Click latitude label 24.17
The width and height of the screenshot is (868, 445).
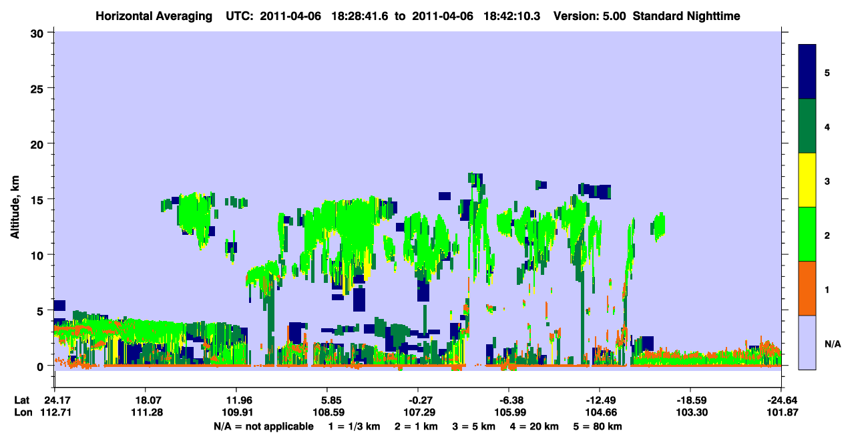[54, 400]
